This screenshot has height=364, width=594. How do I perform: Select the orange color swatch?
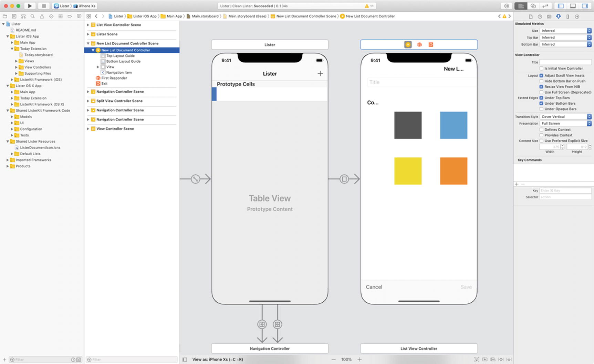tap(454, 171)
